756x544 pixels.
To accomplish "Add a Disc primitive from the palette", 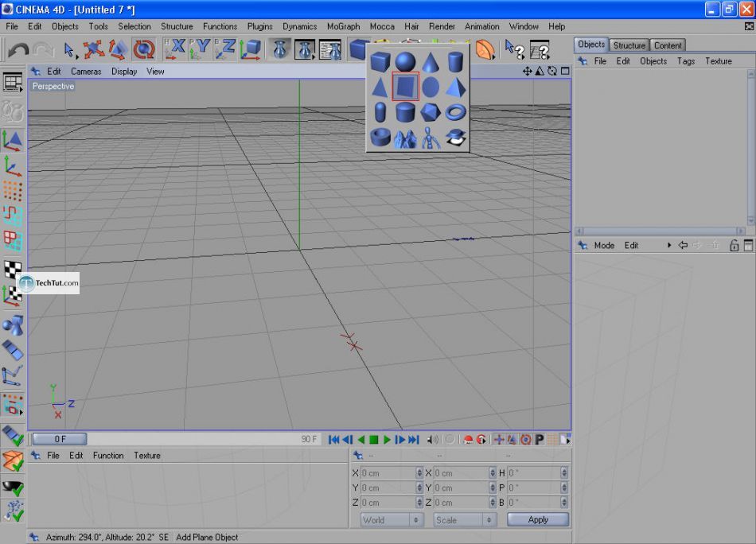I will (430, 87).
